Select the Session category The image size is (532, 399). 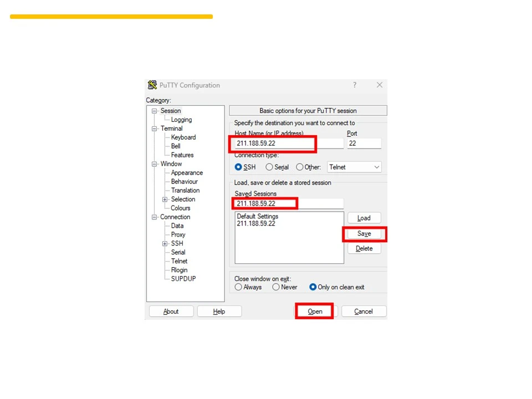coord(171,111)
